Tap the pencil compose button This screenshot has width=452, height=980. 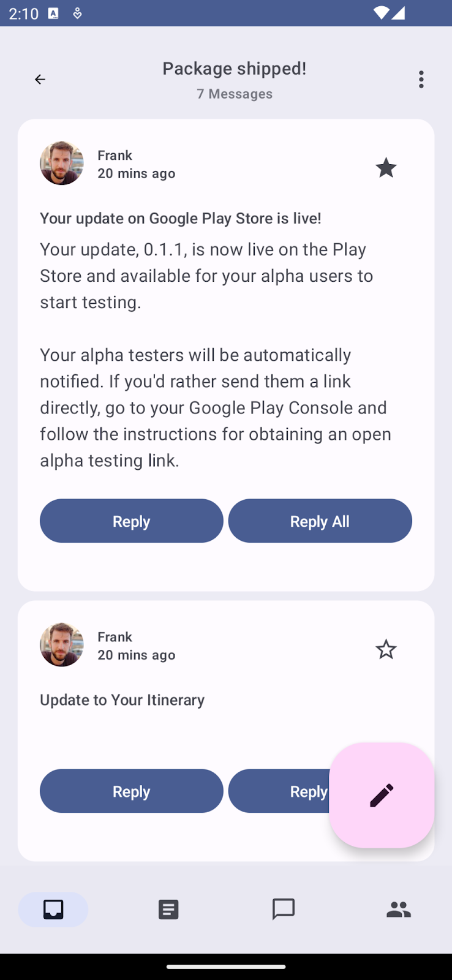[x=382, y=795]
